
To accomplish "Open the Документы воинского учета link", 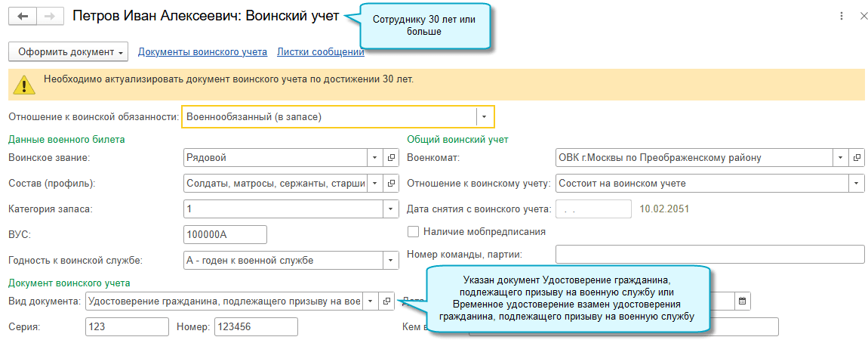I will (x=202, y=52).
